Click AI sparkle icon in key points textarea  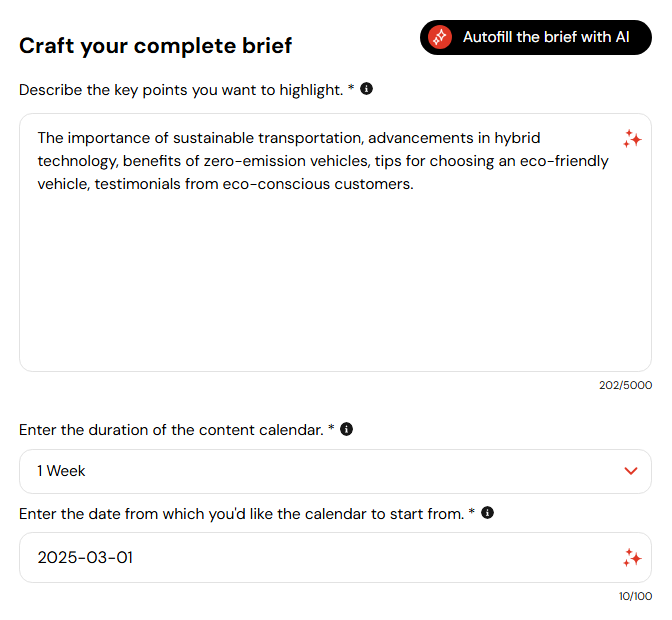tap(632, 139)
